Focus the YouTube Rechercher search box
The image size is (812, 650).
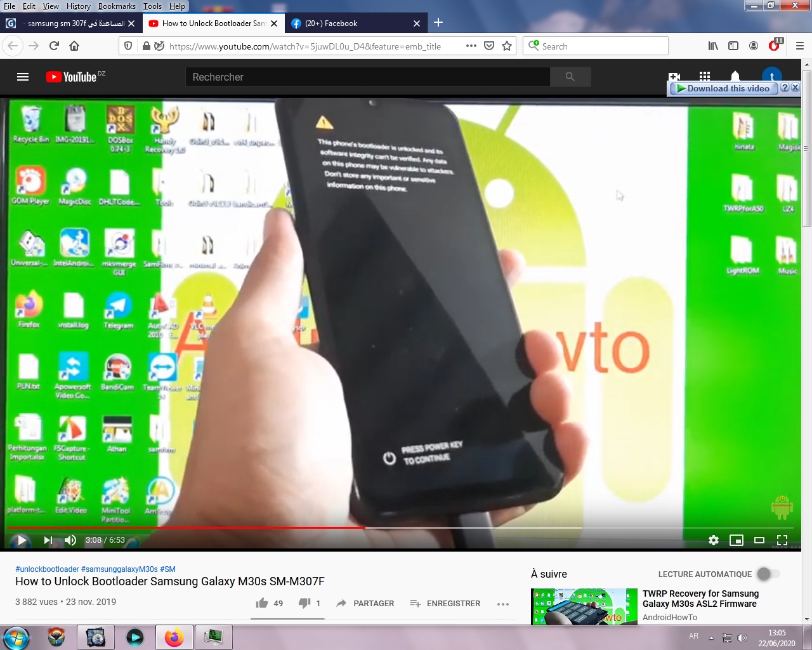click(368, 77)
